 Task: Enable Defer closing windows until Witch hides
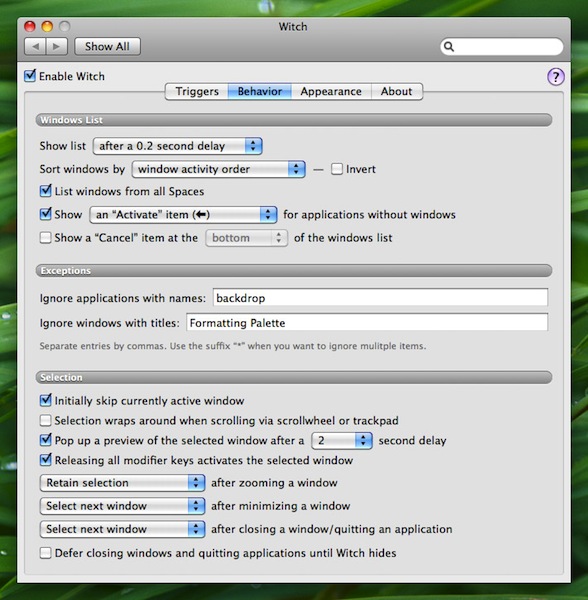coord(46,553)
